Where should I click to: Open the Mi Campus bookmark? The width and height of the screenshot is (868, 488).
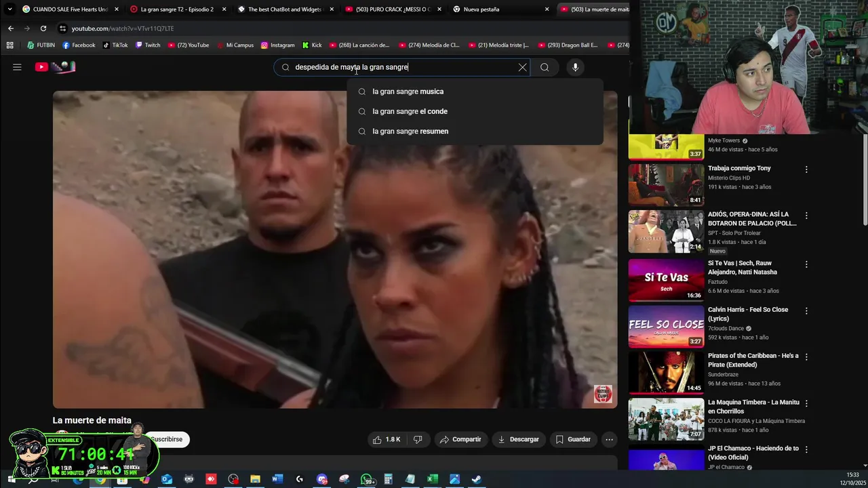[235, 45]
